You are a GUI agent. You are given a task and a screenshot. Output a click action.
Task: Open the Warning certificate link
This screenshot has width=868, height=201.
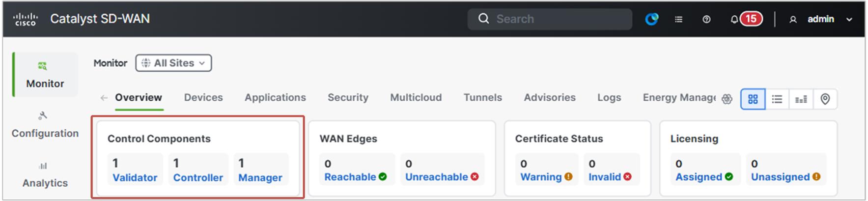pos(541,177)
